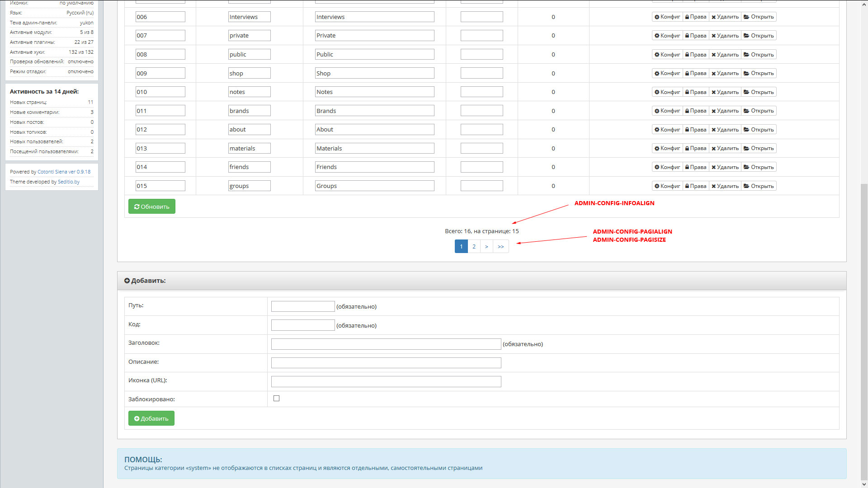868x488 pixels.
Task: Open the Seditio.by link
Action: tap(68, 182)
